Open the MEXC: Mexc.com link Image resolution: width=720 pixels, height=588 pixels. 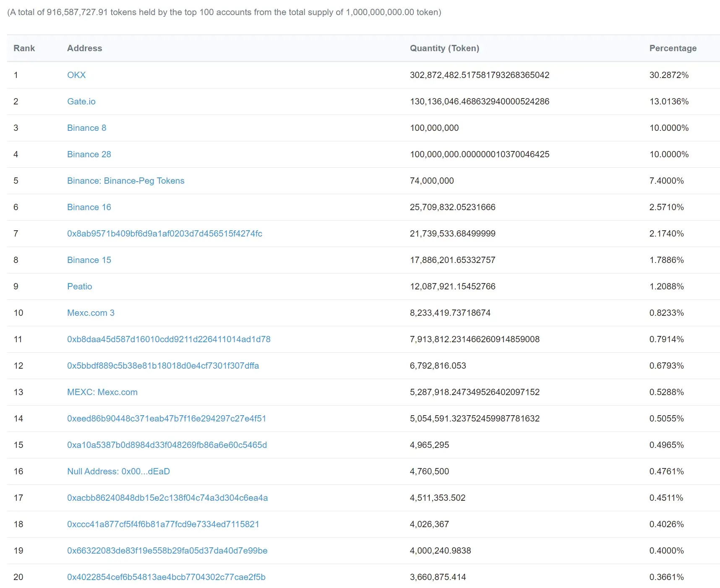coord(102,392)
